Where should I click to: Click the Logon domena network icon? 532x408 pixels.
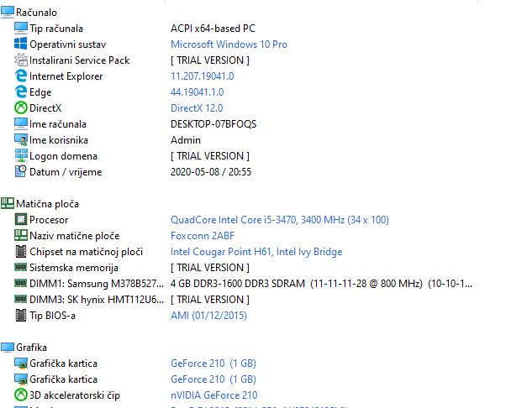click(21, 156)
